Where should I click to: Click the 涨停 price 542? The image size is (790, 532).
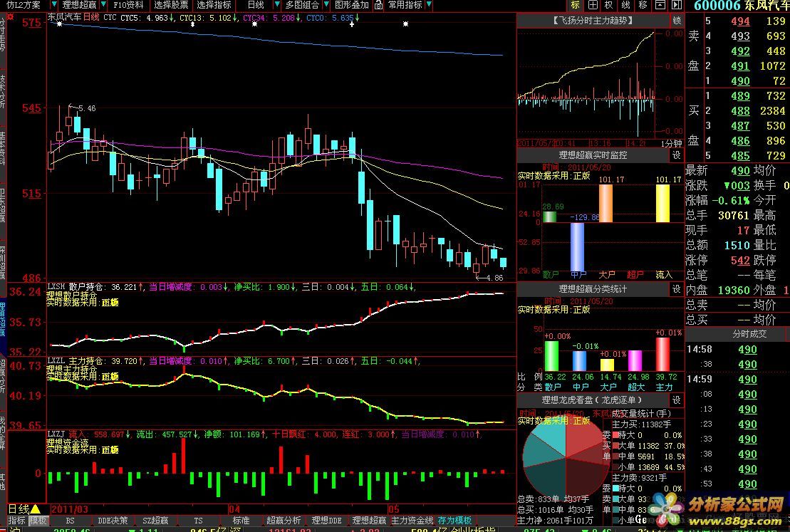pos(740,261)
